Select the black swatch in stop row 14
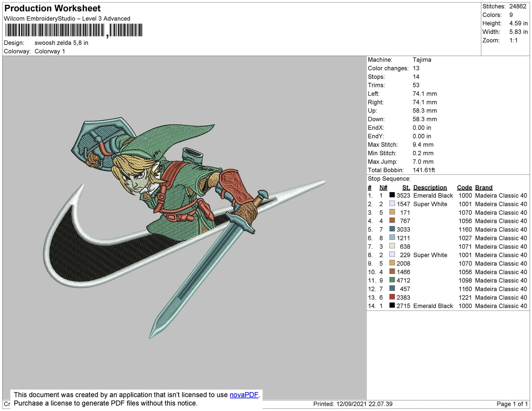The width and height of the screenshot is (532, 411). tap(392, 306)
